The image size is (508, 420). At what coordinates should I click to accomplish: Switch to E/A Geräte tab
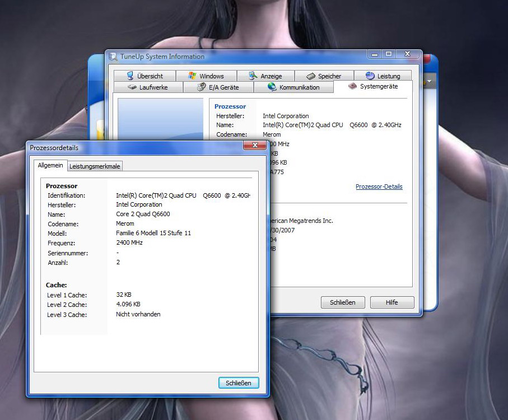tap(218, 87)
